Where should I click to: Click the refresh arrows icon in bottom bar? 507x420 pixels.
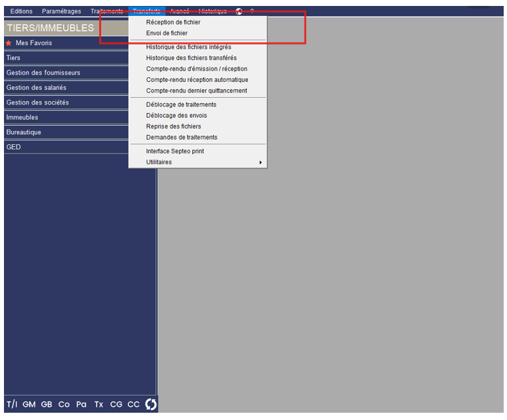151,404
